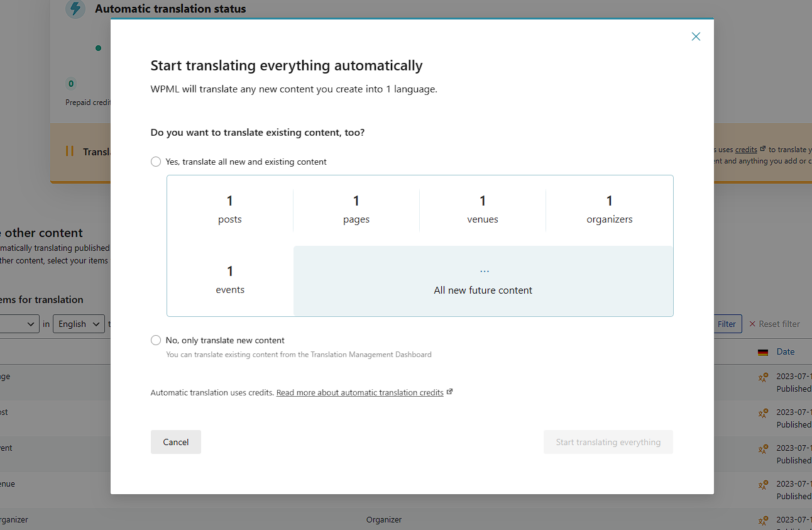Click the pause icon in the yellow notice
812x530 pixels.
(70, 152)
